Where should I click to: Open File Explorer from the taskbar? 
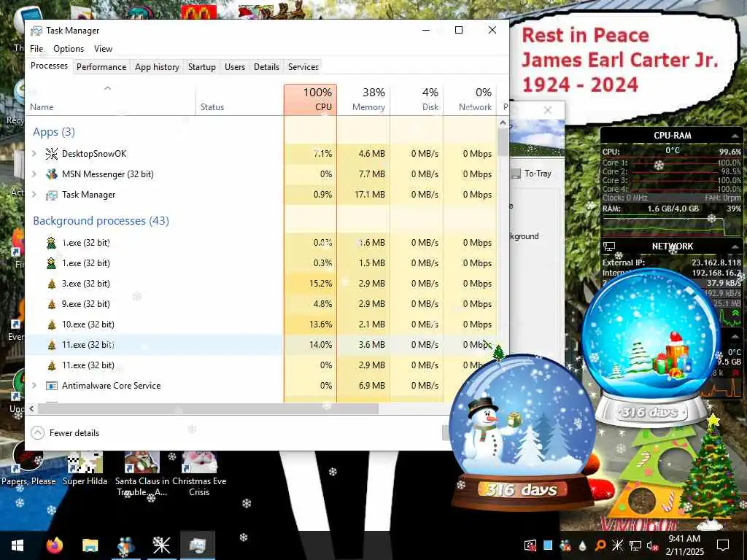pyautogui.click(x=90, y=545)
